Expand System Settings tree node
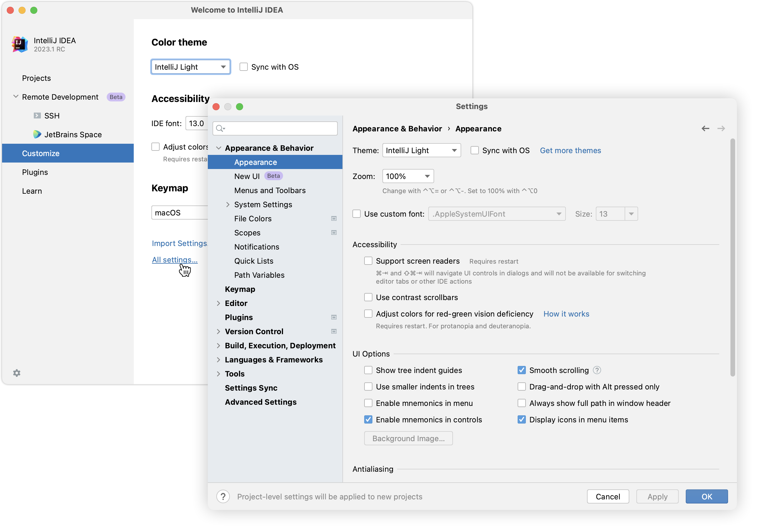 tap(228, 205)
